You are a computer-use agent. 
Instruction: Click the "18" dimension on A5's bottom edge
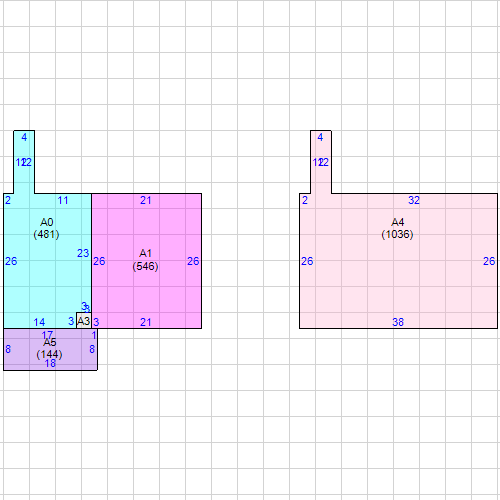click(x=50, y=363)
